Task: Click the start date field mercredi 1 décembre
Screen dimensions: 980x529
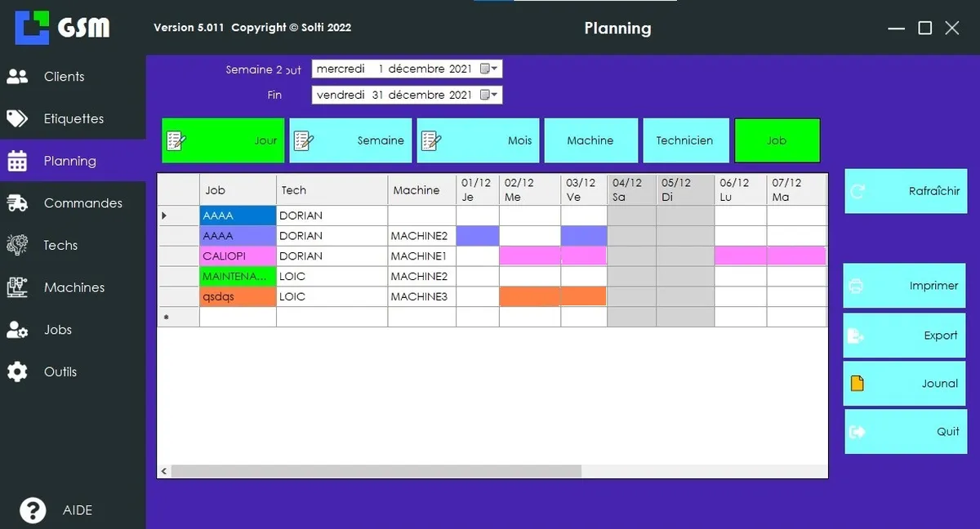Action: pyautogui.click(x=407, y=69)
